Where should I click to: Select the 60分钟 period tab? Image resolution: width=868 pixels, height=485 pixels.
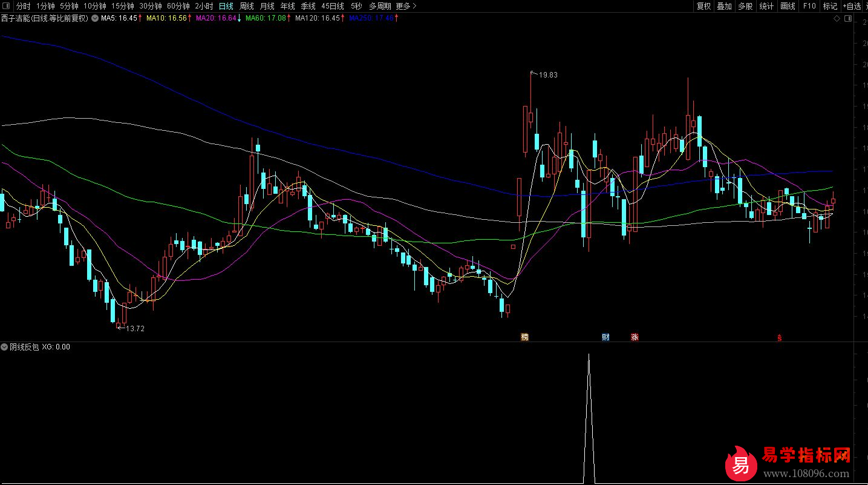click(178, 6)
